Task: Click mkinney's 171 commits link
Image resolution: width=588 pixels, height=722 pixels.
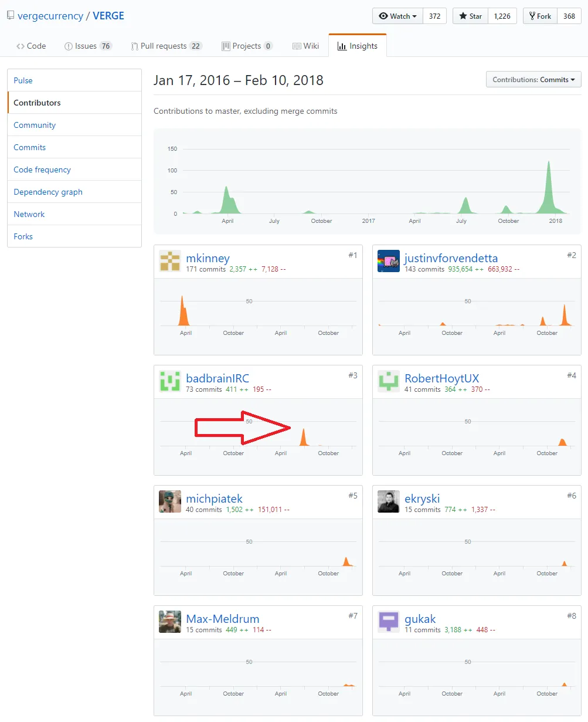Action: coord(205,269)
